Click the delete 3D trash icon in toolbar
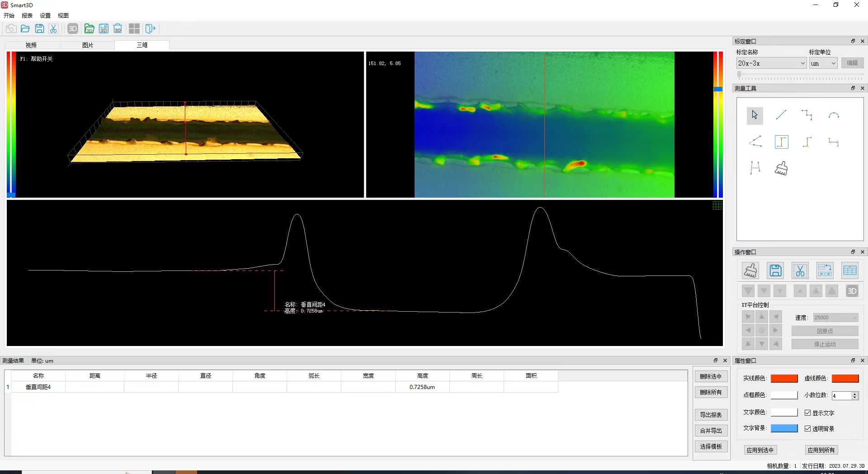This screenshot has height=474, width=868. coord(118,29)
